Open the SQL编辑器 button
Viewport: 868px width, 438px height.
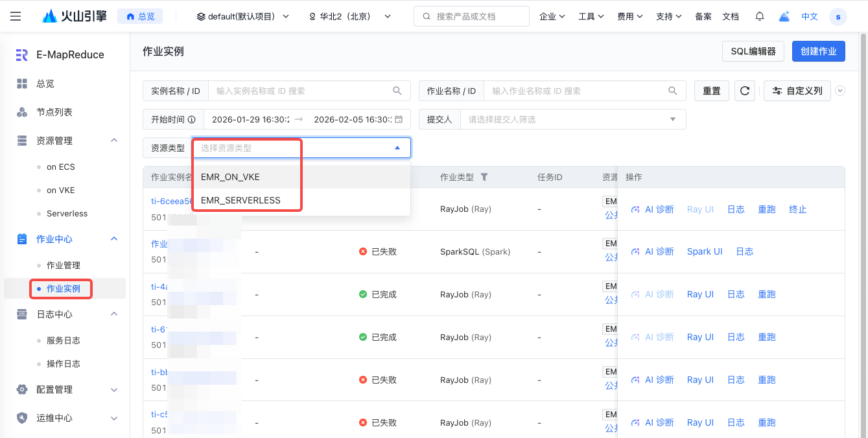pos(753,51)
